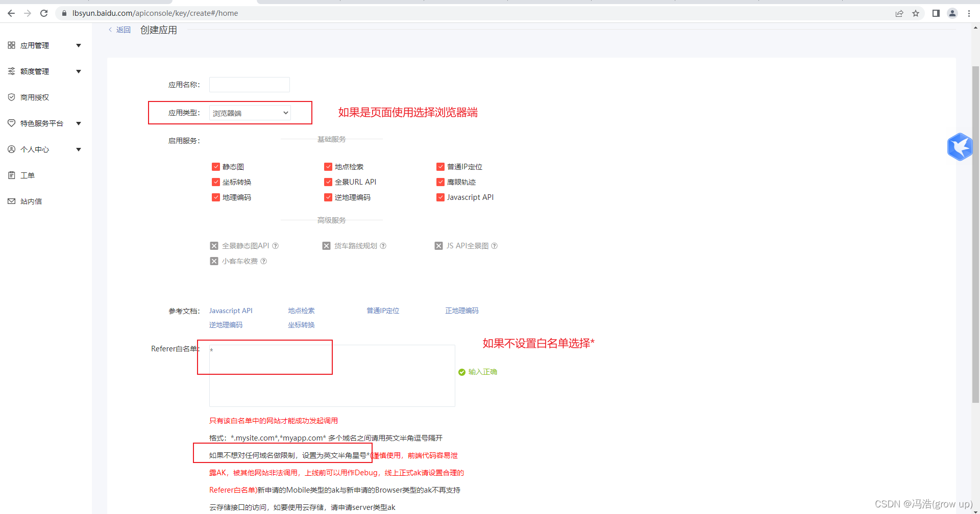Toggle the 全景静态图API checkbox
This screenshot has width=980, height=514.
click(214, 246)
